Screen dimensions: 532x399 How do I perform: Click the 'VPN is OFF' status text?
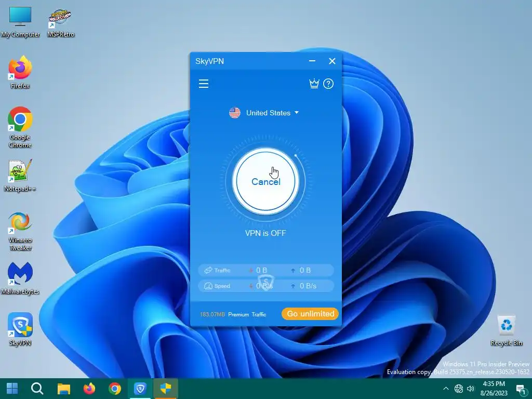[x=265, y=233]
